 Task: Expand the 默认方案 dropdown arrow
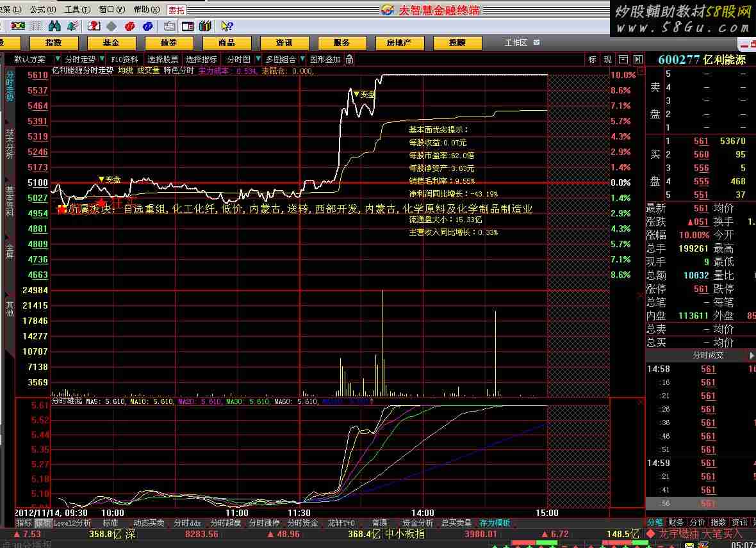coord(58,59)
